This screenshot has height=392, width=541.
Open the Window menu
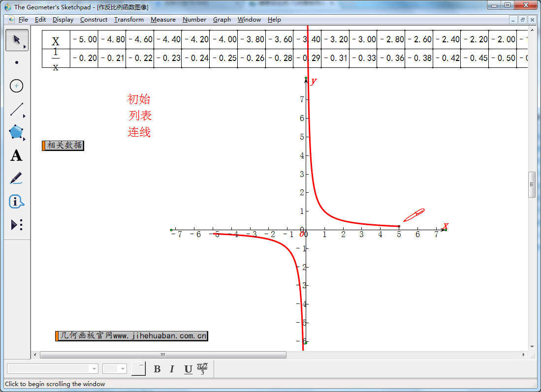click(249, 20)
